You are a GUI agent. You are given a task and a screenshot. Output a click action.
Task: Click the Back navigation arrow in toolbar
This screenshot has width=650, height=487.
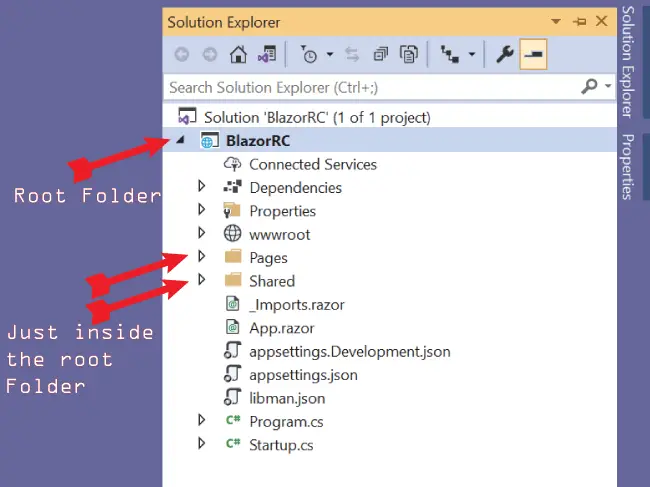coord(182,54)
